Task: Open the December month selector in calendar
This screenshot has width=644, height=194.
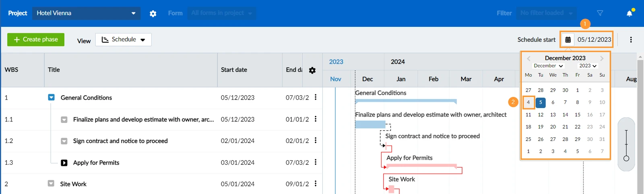Action: [549, 66]
